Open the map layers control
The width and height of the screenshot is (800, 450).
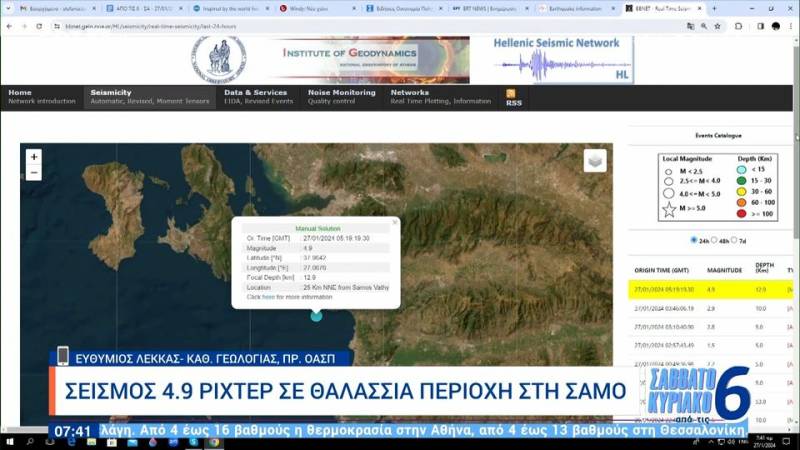pyautogui.click(x=595, y=161)
